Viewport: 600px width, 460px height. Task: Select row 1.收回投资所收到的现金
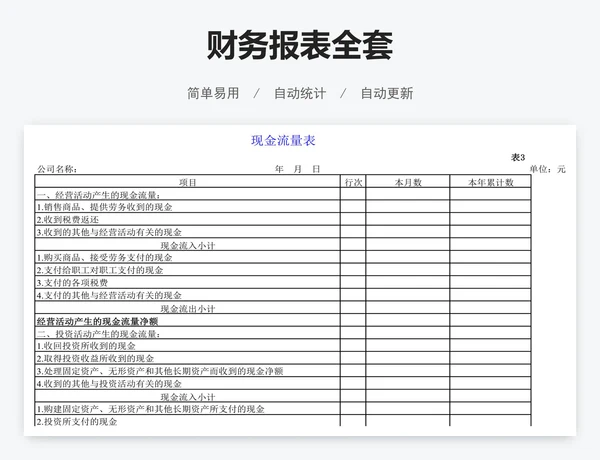(x=283, y=346)
